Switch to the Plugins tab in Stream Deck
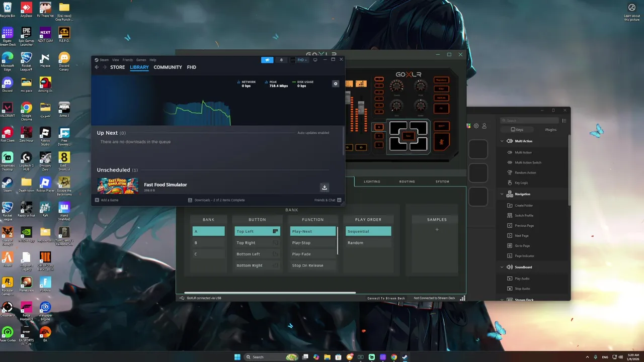The image size is (644, 362). [551, 130]
